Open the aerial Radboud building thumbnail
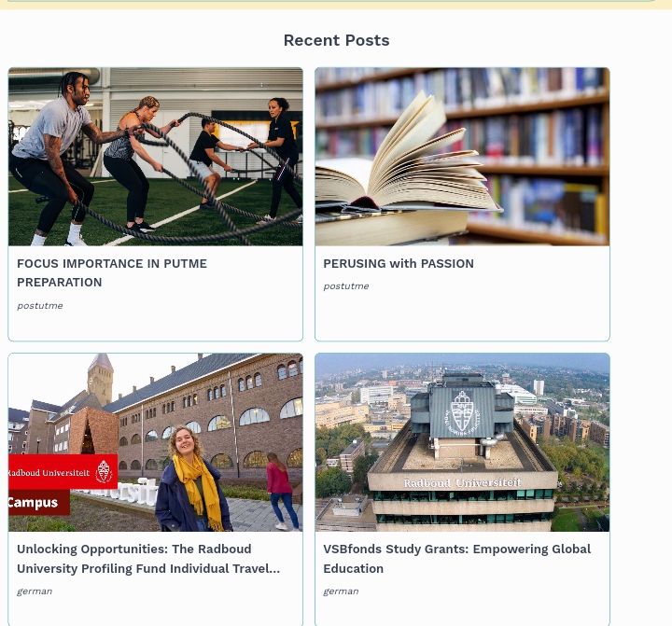The height and width of the screenshot is (626, 672). tap(462, 442)
